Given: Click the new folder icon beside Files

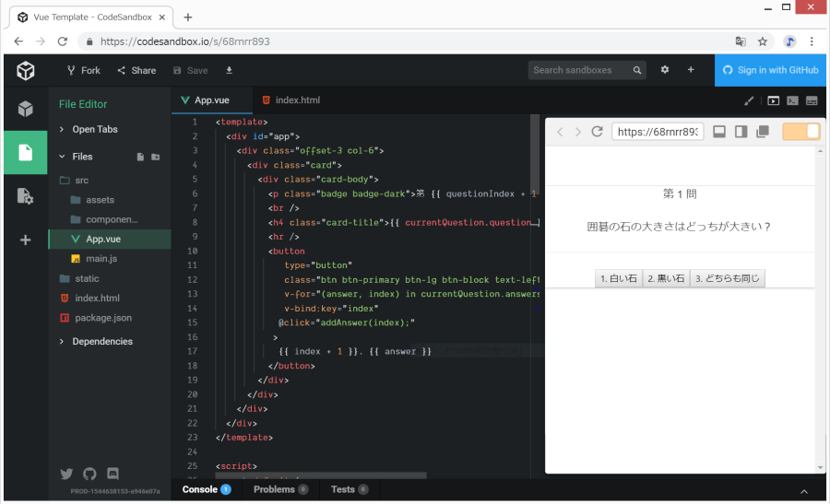Looking at the screenshot, I should point(155,157).
